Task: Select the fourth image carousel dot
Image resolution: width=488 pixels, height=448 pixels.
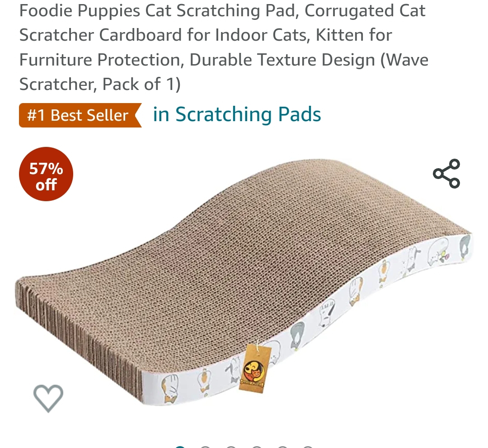Action: [x=257, y=447]
